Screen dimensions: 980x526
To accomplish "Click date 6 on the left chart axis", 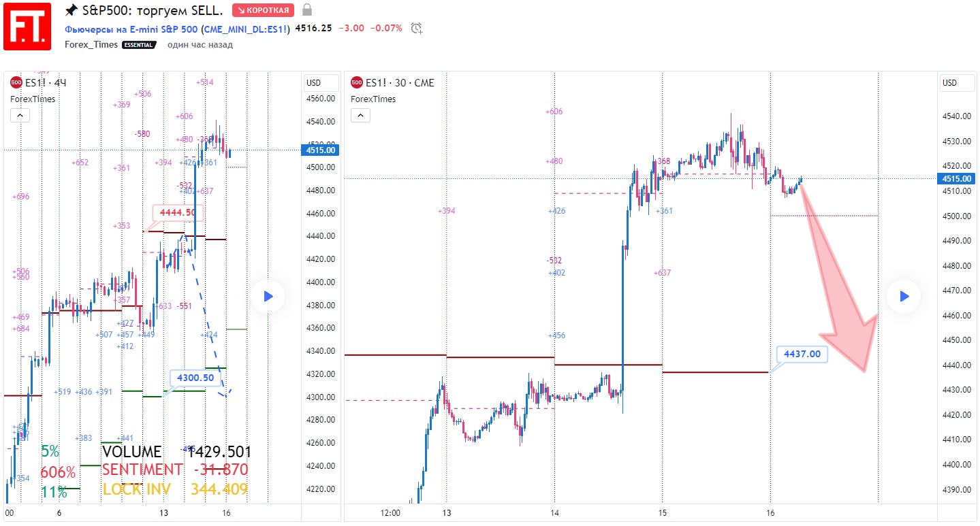I will click(x=59, y=513).
